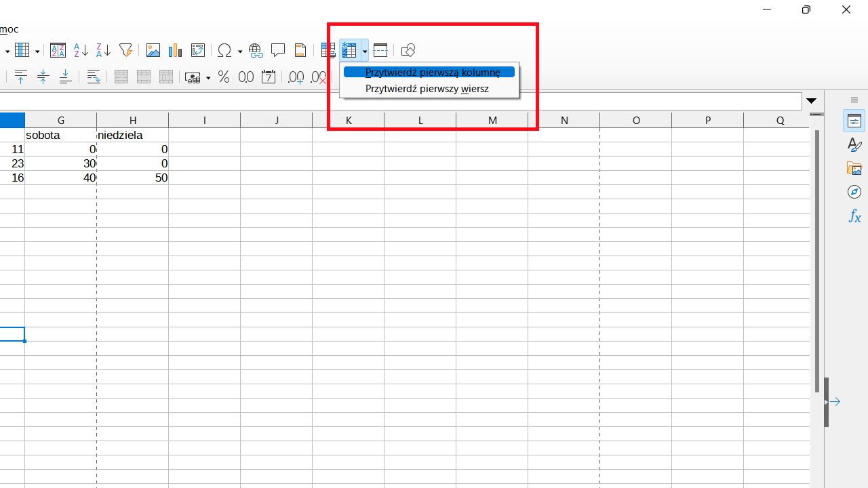
Task: Click the Freeze Rows and Columns icon
Action: 350,50
